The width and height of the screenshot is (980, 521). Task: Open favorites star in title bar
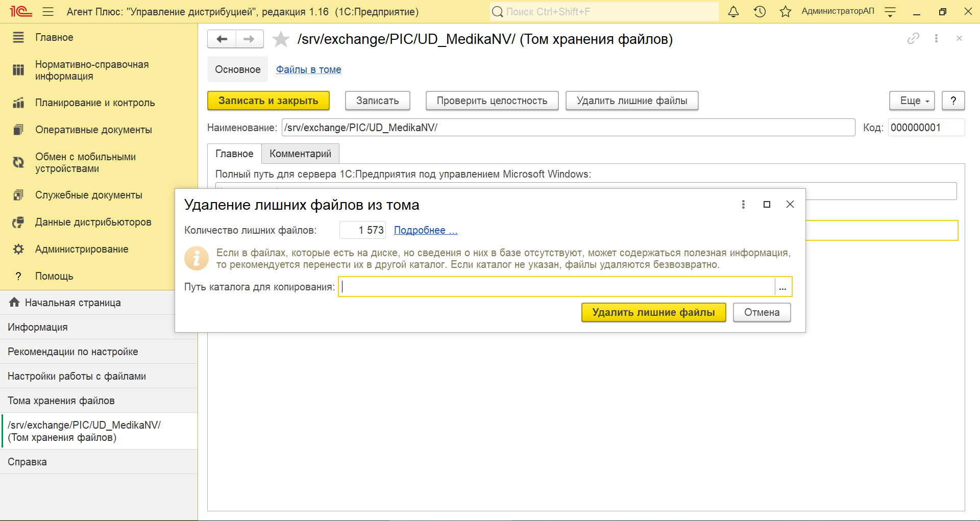point(786,11)
